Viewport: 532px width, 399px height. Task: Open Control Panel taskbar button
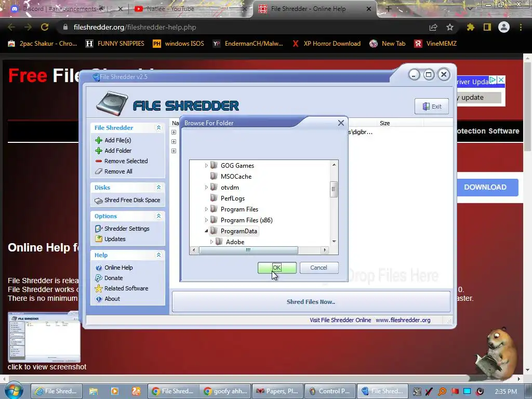coord(331,391)
